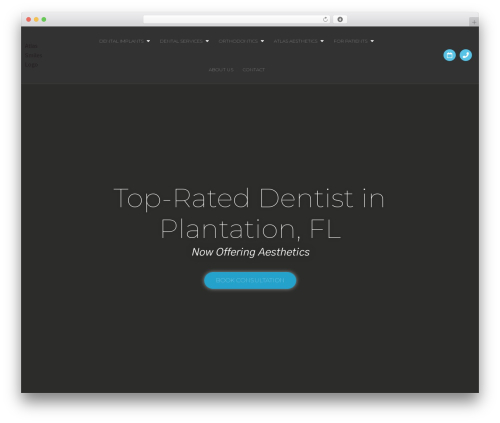
Task: Expand the Orthodontics dropdown arrow
Action: point(262,41)
